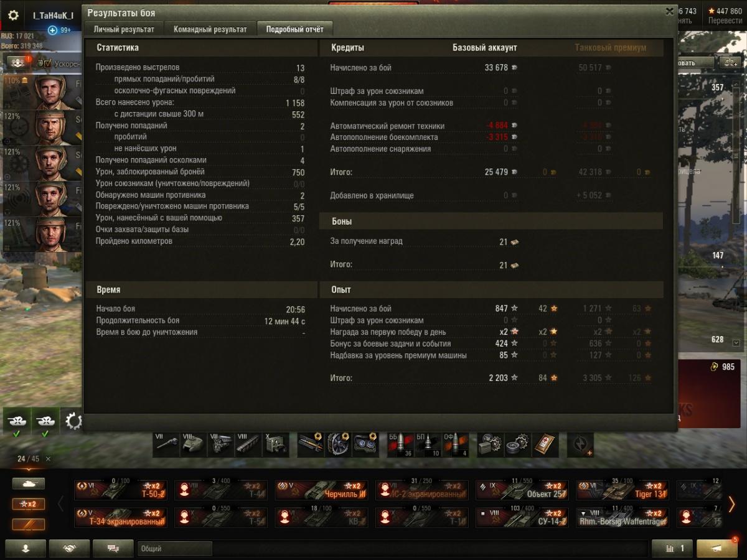Click the suspension tracks module slot VIII
This screenshot has width=747, height=560.
tap(248, 445)
